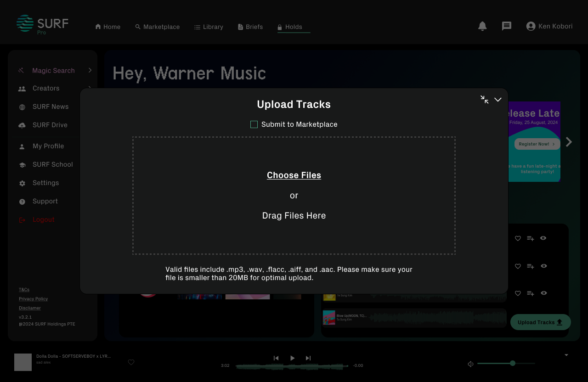Toggle the eye icon on the middle track row
The image size is (588, 382).
pyautogui.click(x=544, y=266)
